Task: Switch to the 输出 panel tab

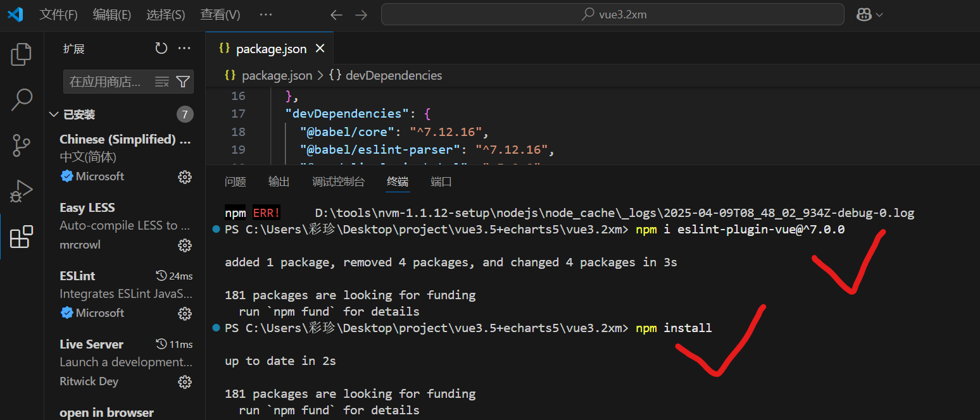Action: coord(279,182)
